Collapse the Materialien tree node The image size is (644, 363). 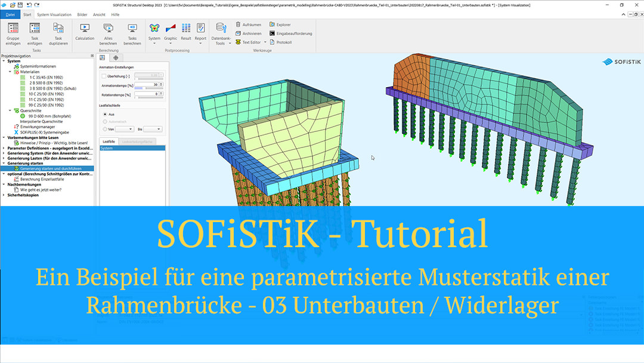10,72
